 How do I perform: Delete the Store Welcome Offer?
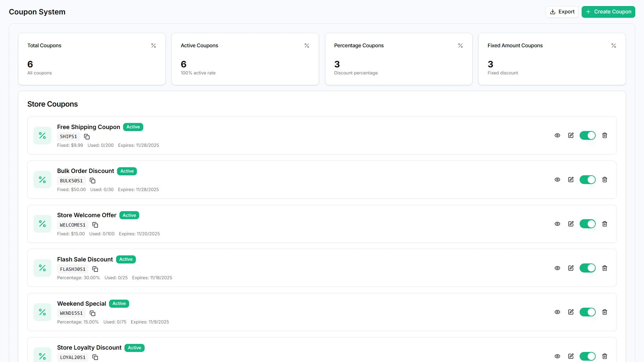[605, 224]
